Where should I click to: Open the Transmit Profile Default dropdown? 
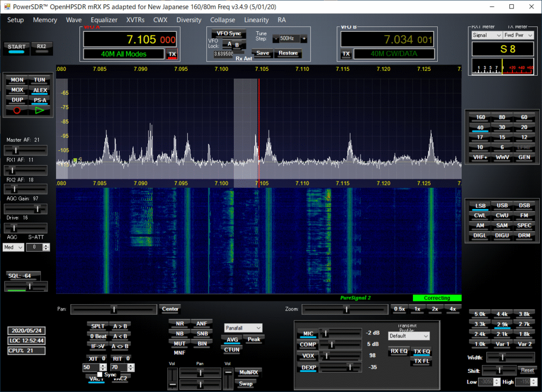point(409,336)
